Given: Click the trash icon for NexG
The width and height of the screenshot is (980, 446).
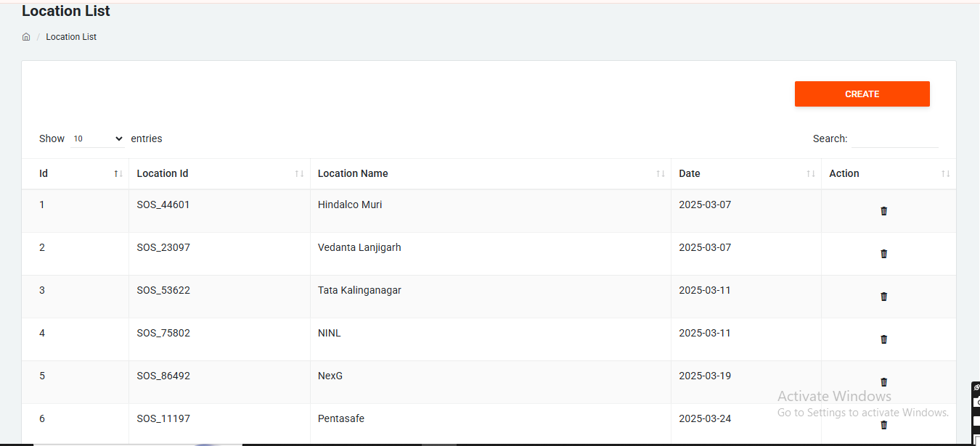Looking at the screenshot, I should click(883, 381).
